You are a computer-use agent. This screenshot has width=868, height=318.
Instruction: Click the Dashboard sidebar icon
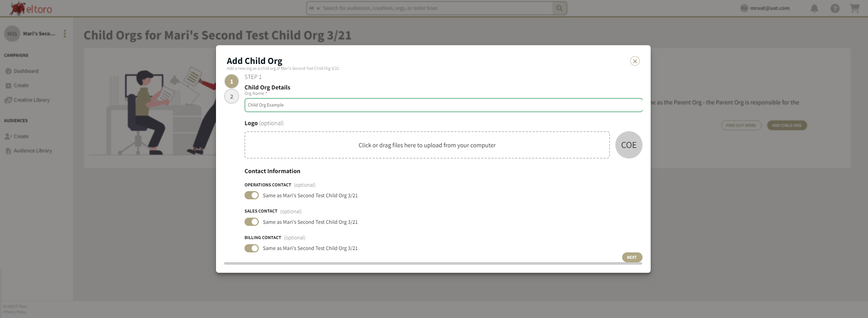(8, 71)
